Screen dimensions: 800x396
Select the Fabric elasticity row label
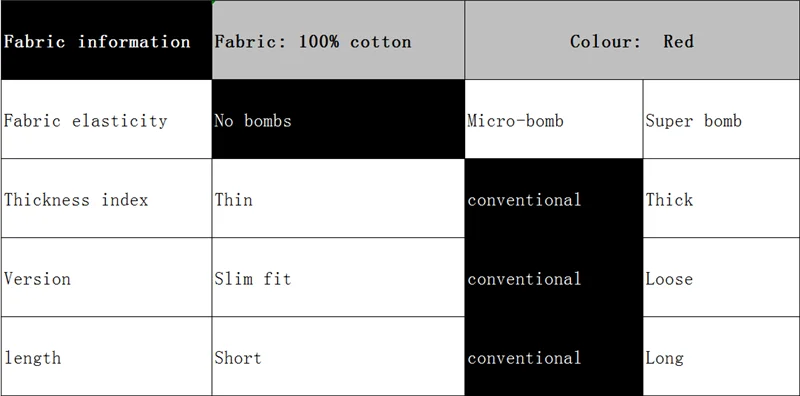pos(106,119)
